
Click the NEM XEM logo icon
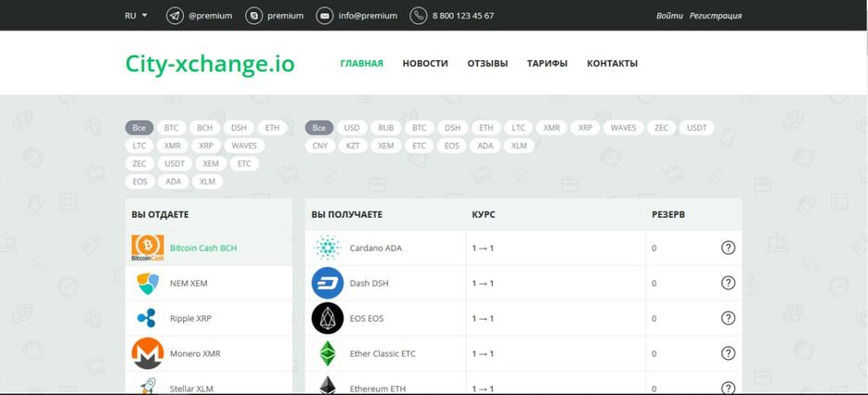[148, 283]
